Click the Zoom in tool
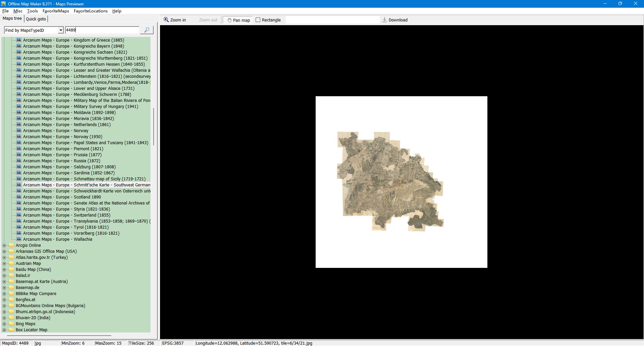The height and width of the screenshot is (346, 644). pos(174,20)
